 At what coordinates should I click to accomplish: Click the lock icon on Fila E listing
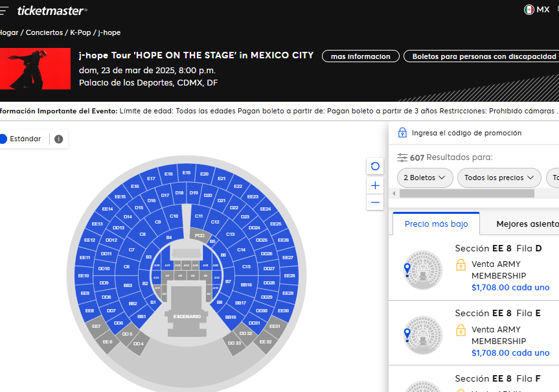coord(461,330)
